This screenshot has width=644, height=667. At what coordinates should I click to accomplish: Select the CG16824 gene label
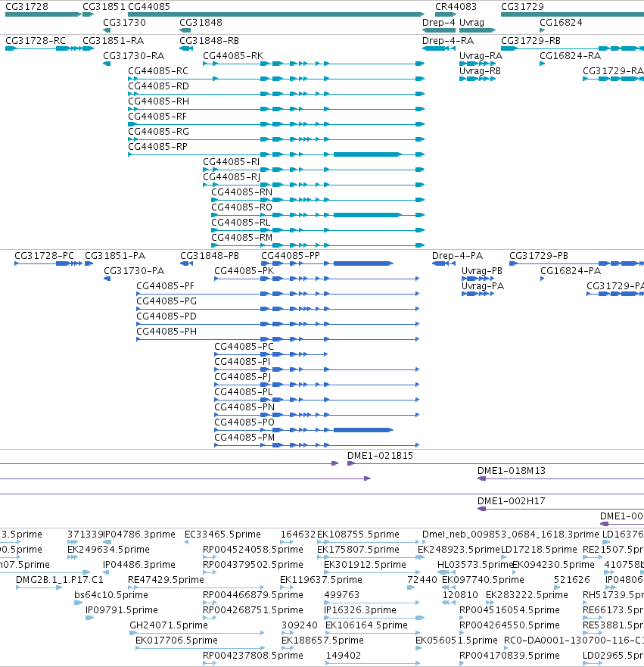tap(561, 22)
